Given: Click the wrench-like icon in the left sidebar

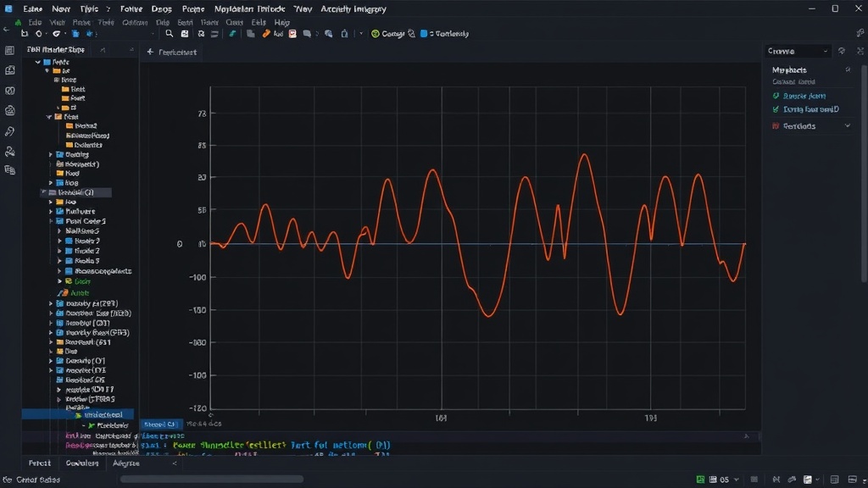Looking at the screenshot, I should [x=9, y=131].
